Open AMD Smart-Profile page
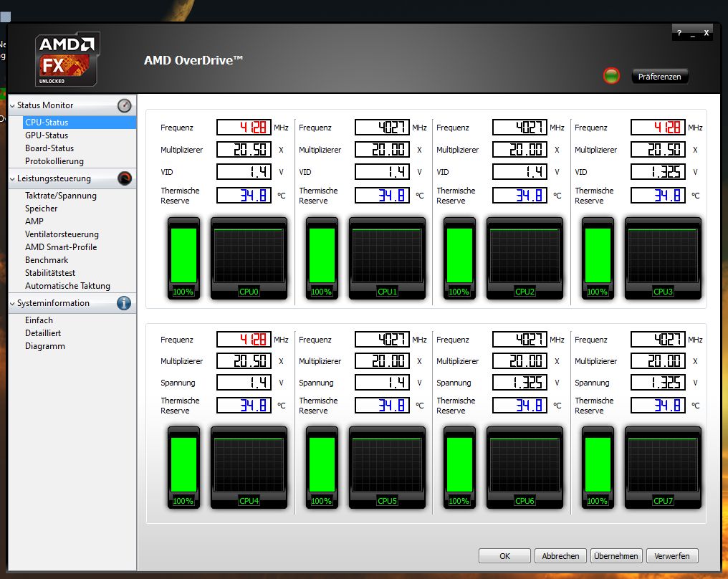 pos(61,247)
